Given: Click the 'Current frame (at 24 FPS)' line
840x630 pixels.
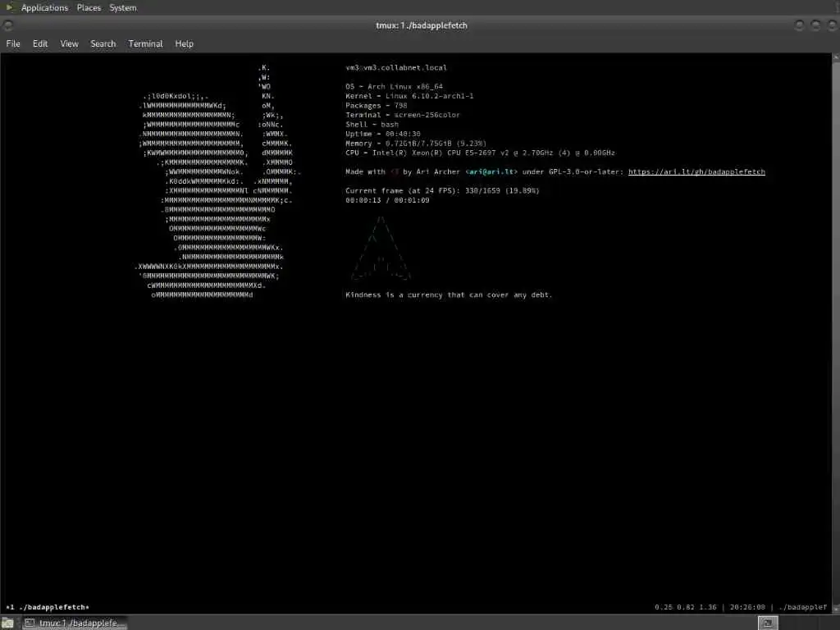Looking at the screenshot, I should pyautogui.click(x=442, y=190).
